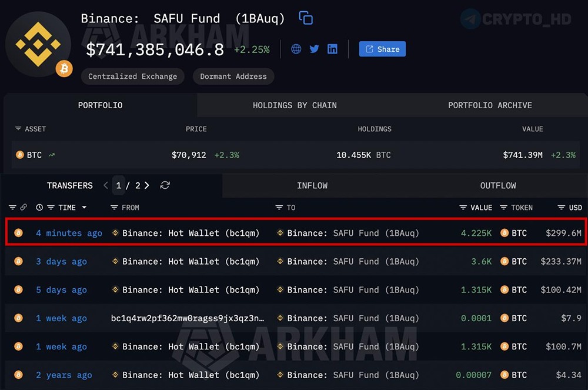
Task: Click the transaction link filter icon
Action: (24, 208)
